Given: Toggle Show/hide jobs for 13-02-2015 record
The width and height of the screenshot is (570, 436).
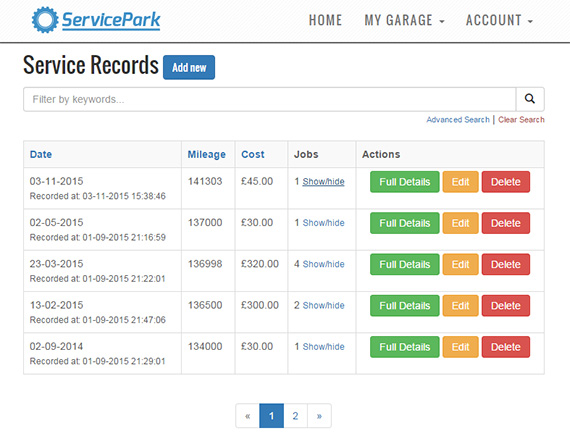Looking at the screenshot, I should (324, 305).
